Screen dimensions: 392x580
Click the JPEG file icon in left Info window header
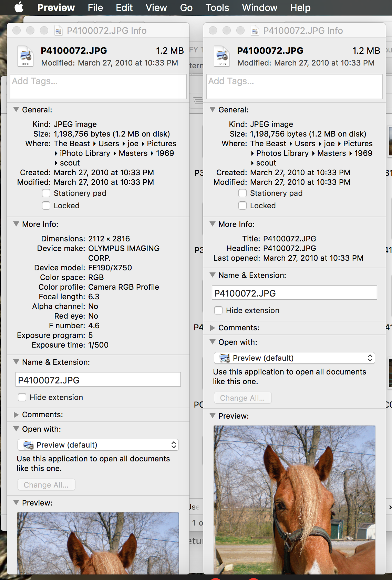[x=25, y=56]
